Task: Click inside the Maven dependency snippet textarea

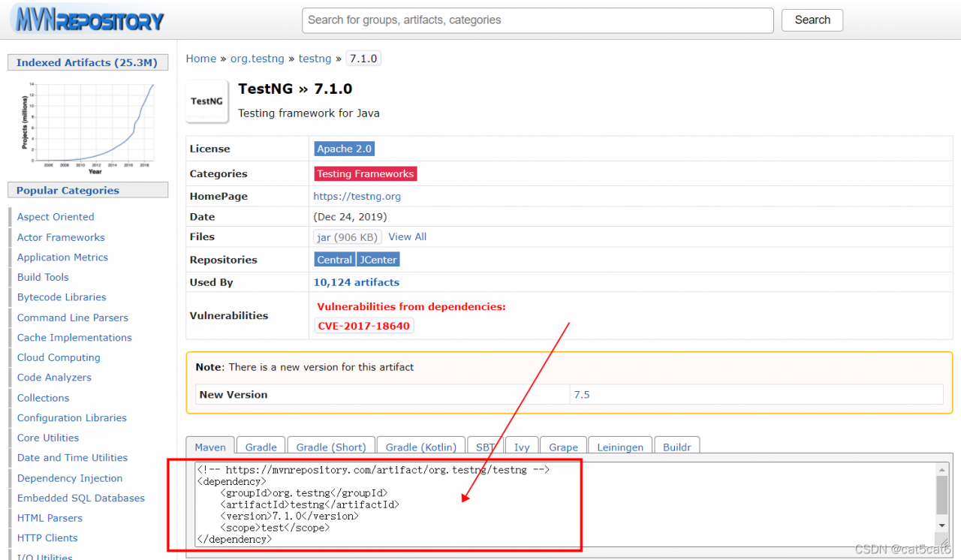Action: [x=563, y=504]
